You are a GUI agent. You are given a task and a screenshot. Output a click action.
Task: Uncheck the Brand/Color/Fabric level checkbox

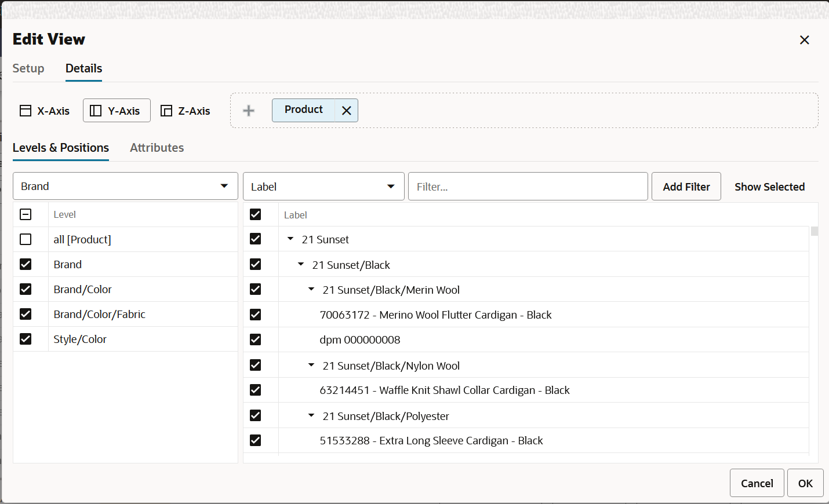(x=26, y=314)
